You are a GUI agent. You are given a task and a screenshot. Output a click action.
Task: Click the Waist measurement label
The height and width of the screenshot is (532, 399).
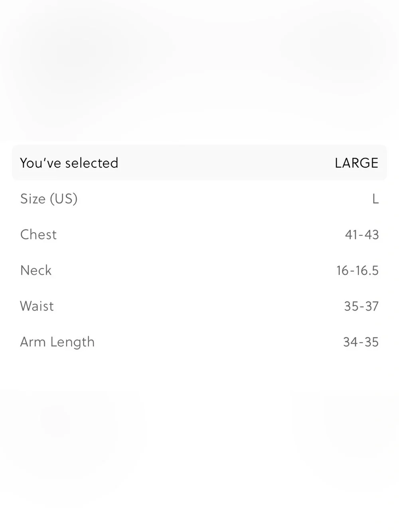click(x=37, y=306)
